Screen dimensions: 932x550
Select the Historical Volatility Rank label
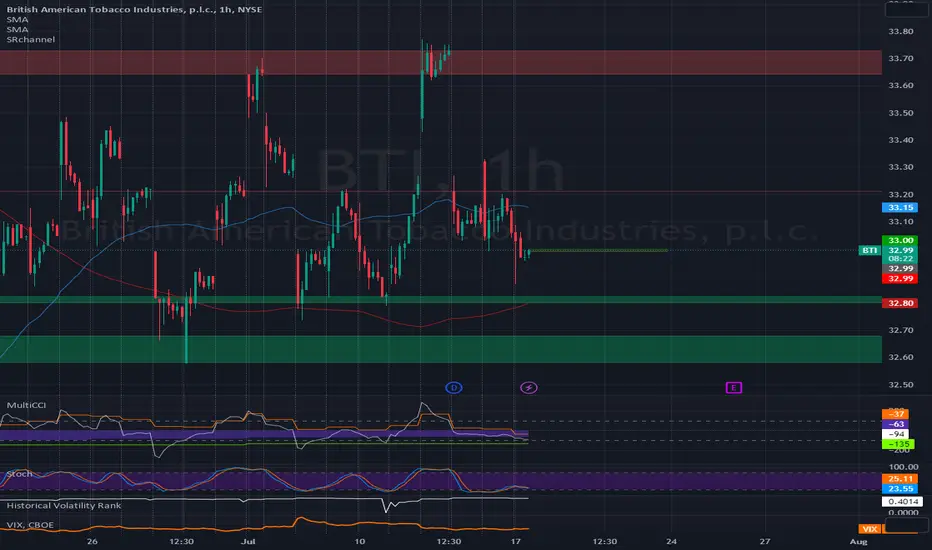64,505
